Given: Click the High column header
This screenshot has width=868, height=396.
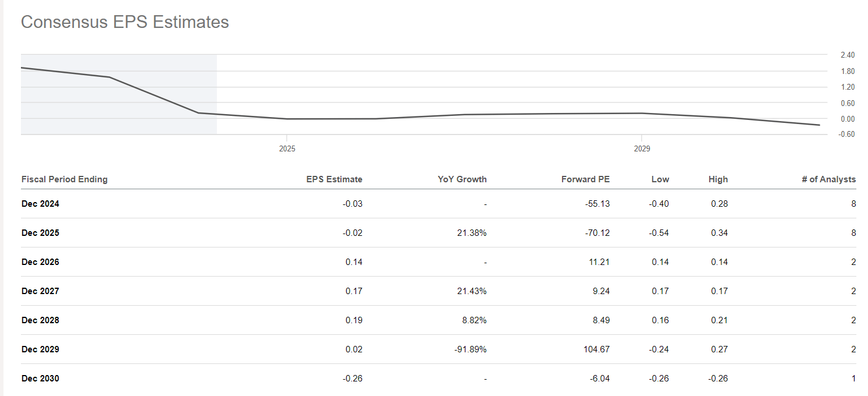Looking at the screenshot, I should [x=718, y=179].
